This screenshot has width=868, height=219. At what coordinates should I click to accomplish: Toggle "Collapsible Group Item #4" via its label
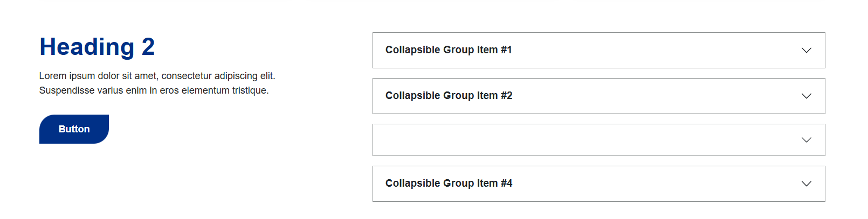pos(448,183)
